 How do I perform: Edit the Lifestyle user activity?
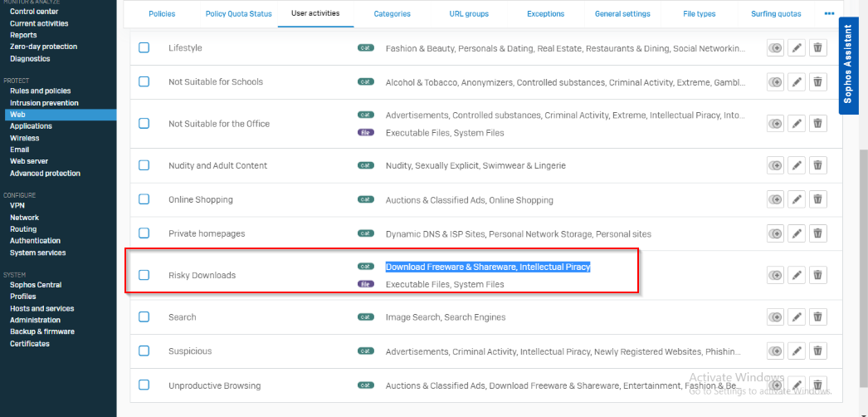pyautogui.click(x=797, y=48)
